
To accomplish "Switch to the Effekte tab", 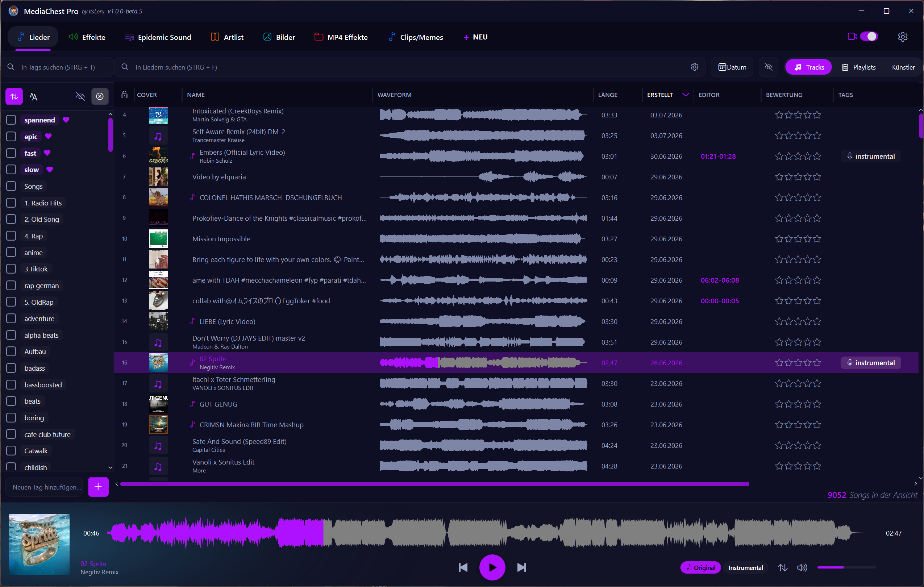I will (x=87, y=37).
